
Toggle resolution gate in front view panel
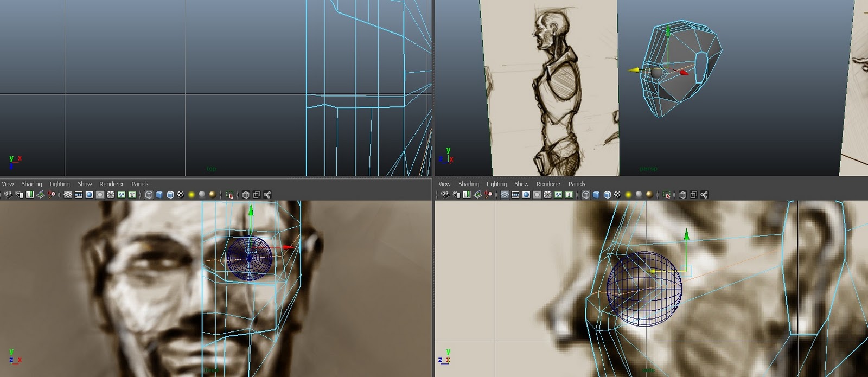89,195
